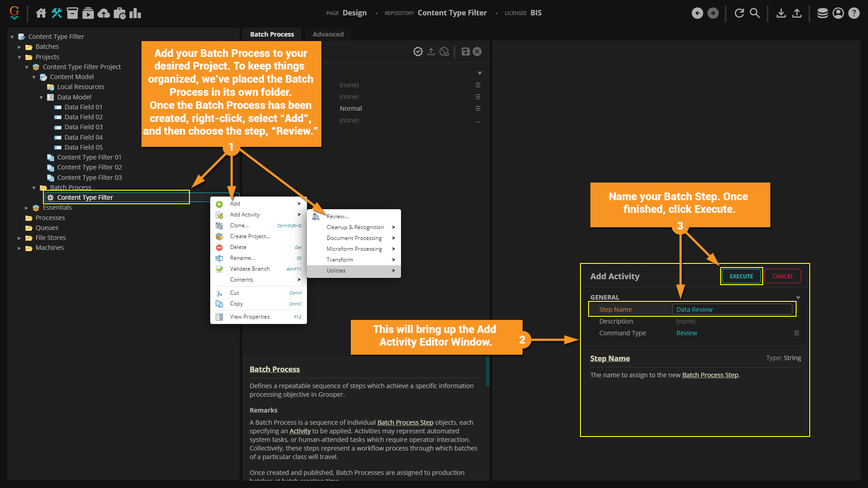Click the EXECUTE button

(741, 277)
